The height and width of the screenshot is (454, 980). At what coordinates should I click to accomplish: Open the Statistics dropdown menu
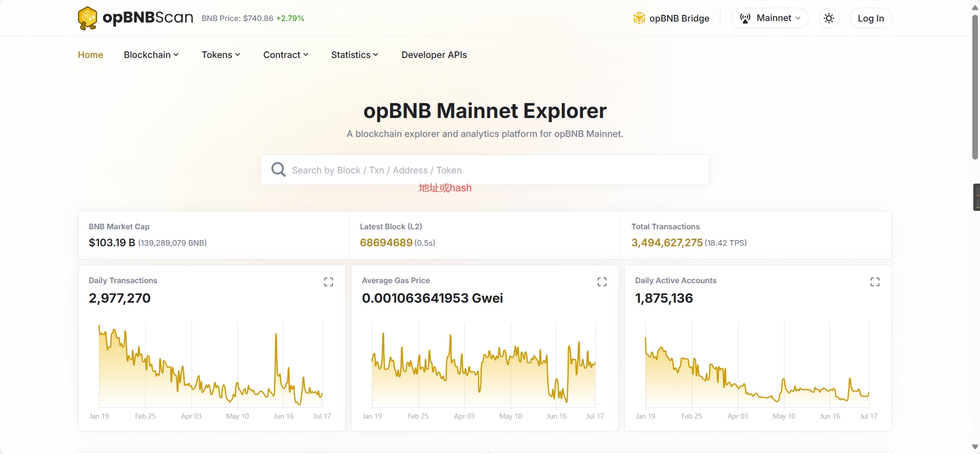pos(355,55)
